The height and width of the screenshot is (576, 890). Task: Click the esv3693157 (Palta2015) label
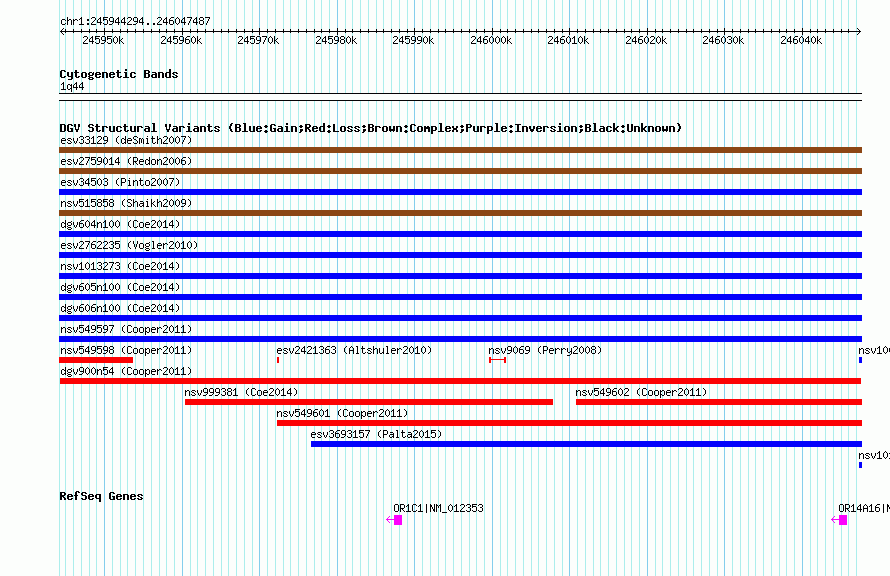376,434
